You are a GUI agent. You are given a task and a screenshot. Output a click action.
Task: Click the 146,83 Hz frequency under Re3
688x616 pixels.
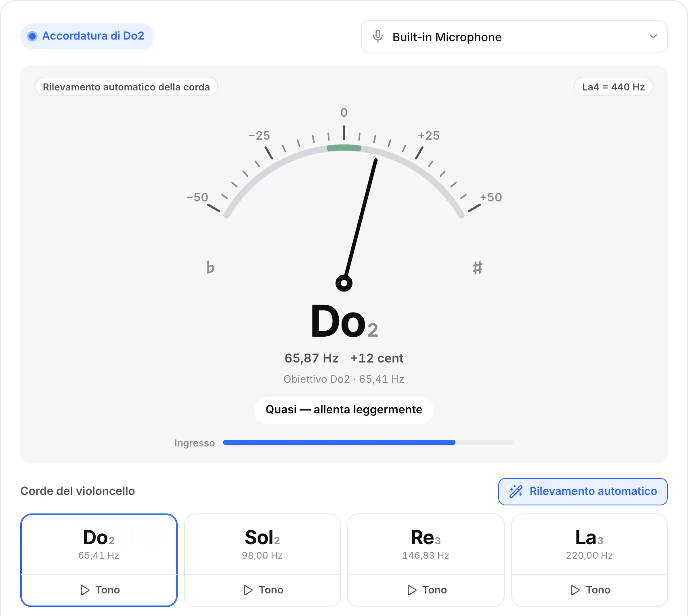pos(426,556)
